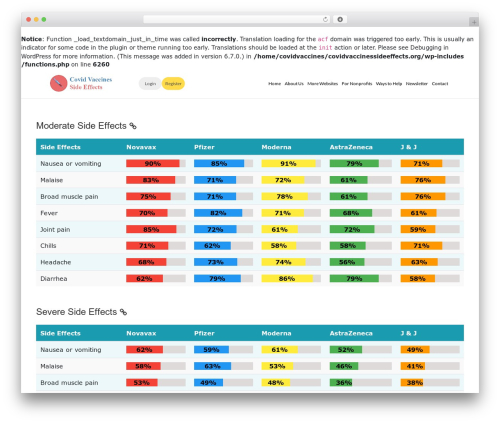Click Severe Side Effects heading

77,312
